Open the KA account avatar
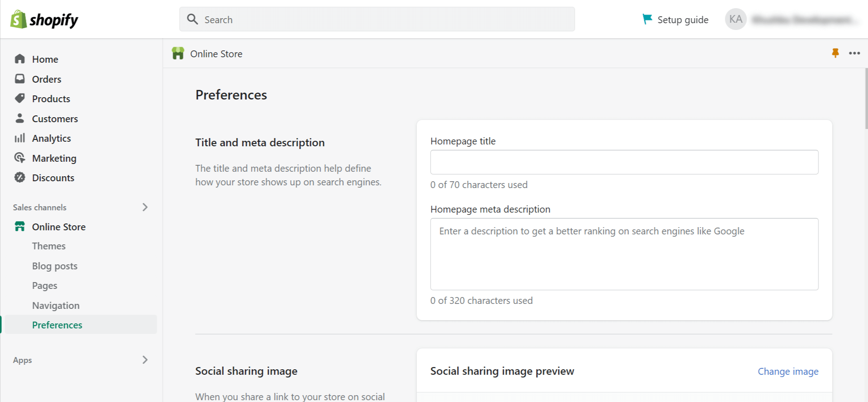Screen dimensions: 868x402 (735, 19)
